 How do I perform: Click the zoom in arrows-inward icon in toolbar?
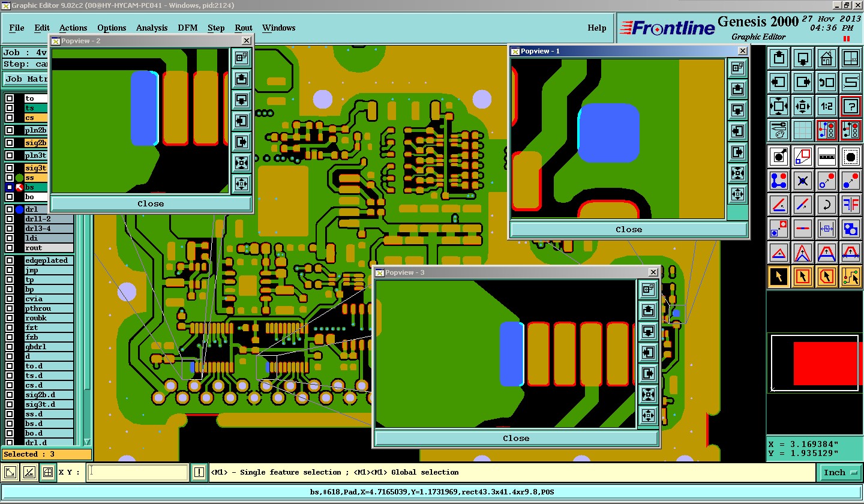(779, 107)
